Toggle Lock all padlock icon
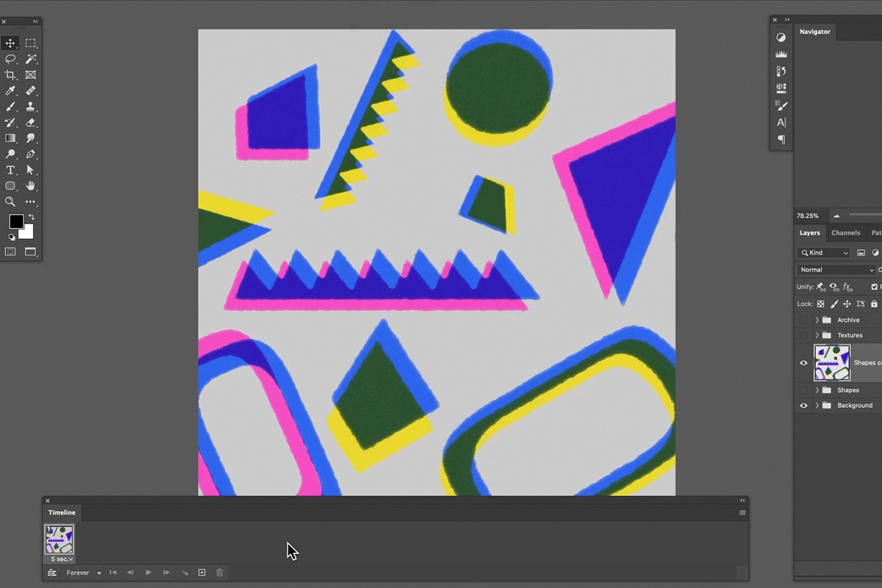The image size is (882, 588). (874, 304)
